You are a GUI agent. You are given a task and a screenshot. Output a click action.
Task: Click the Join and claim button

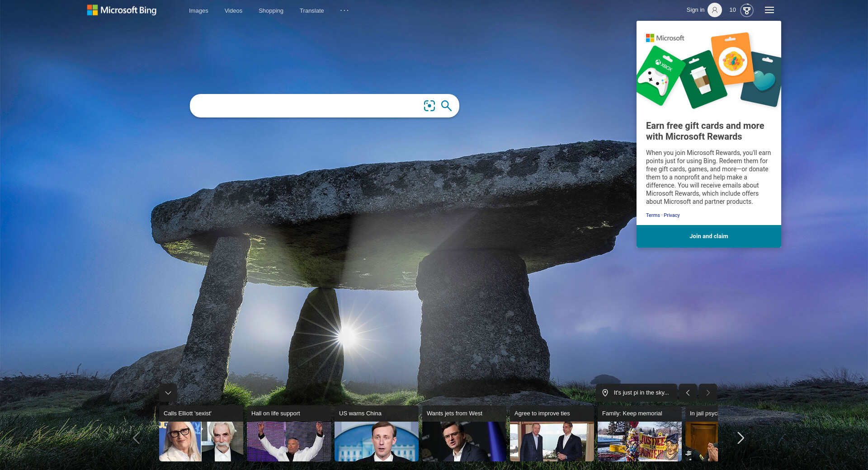[x=708, y=236]
